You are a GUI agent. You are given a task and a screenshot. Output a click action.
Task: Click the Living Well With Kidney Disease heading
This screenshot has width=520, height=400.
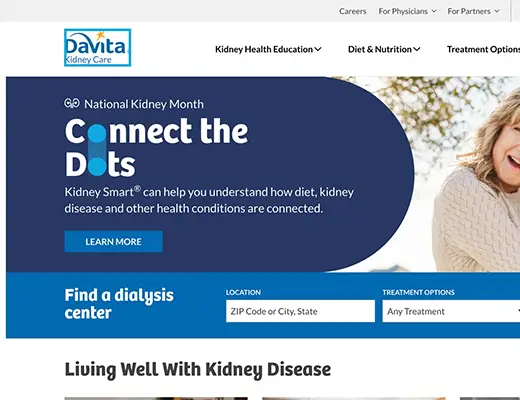pyautogui.click(x=198, y=370)
